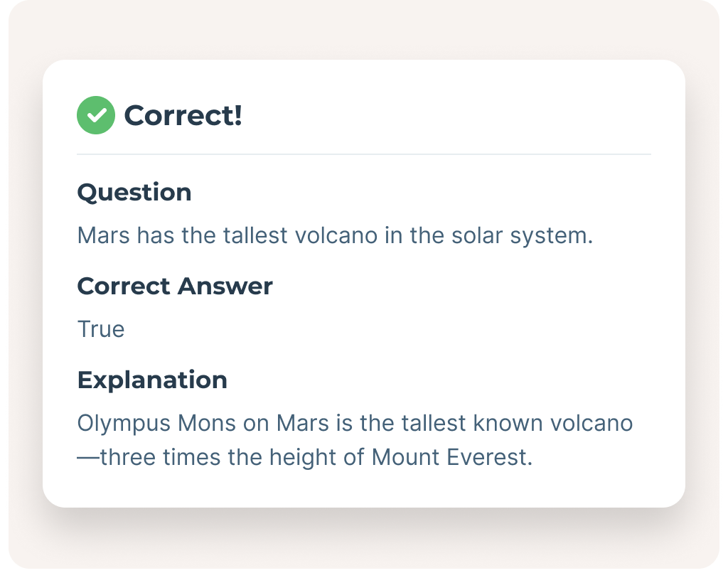Click the divider line below the heading
This screenshot has width=728, height=573.
pos(363,154)
